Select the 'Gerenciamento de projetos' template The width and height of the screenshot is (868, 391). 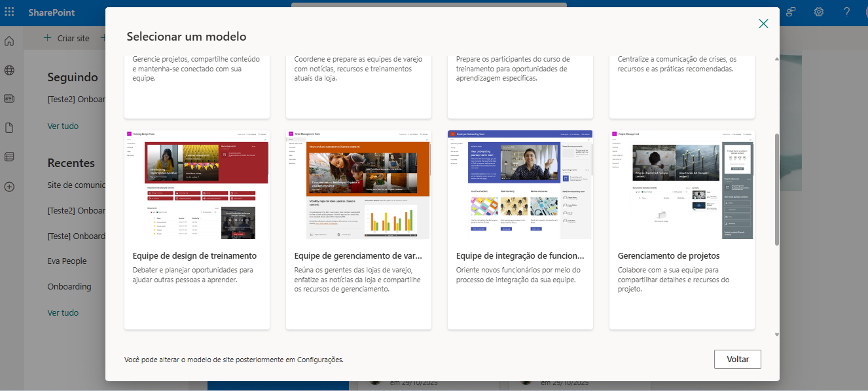point(681,230)
